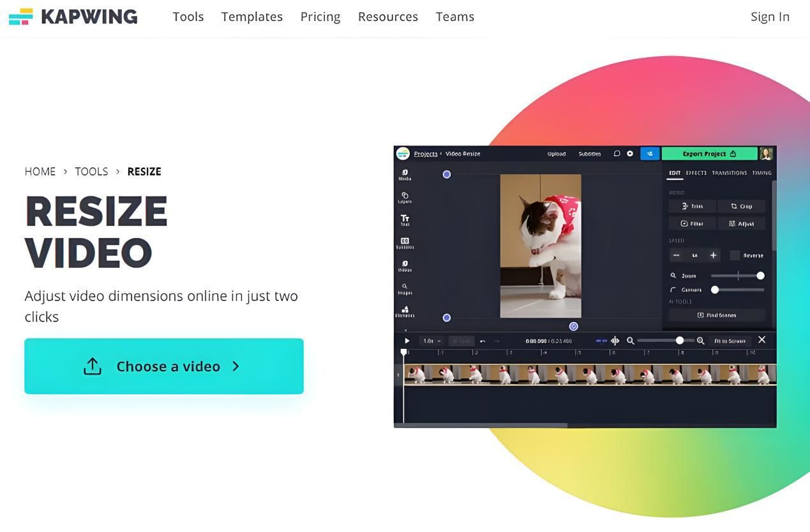Open the user profile avatar
This screenshot has height=532, width=810.
tap(767, 154)
